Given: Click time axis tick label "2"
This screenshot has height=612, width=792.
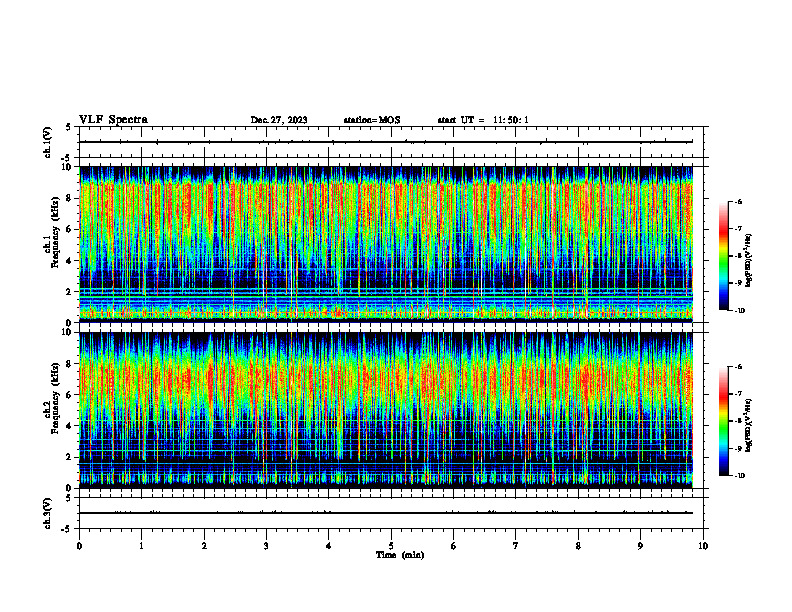Looking at the screenshot, I should 204,546.
